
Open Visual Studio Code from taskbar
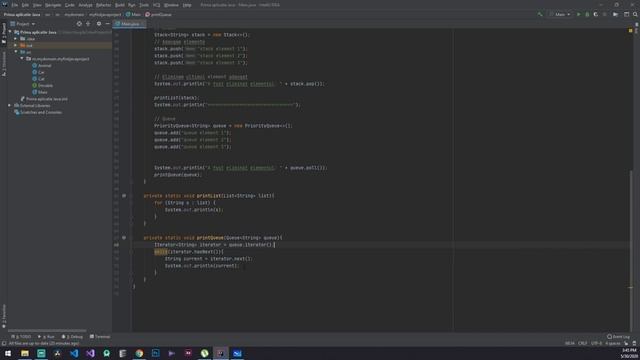point(74,353)
